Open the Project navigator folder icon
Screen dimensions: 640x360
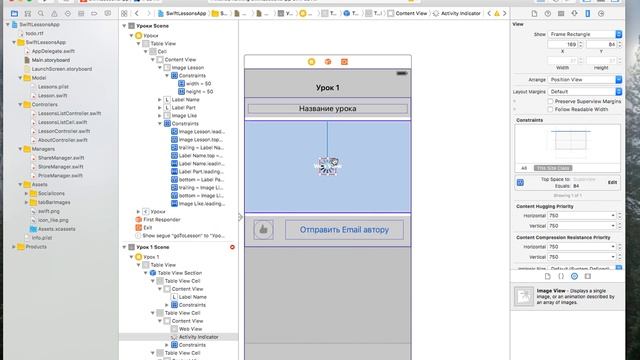14,13
